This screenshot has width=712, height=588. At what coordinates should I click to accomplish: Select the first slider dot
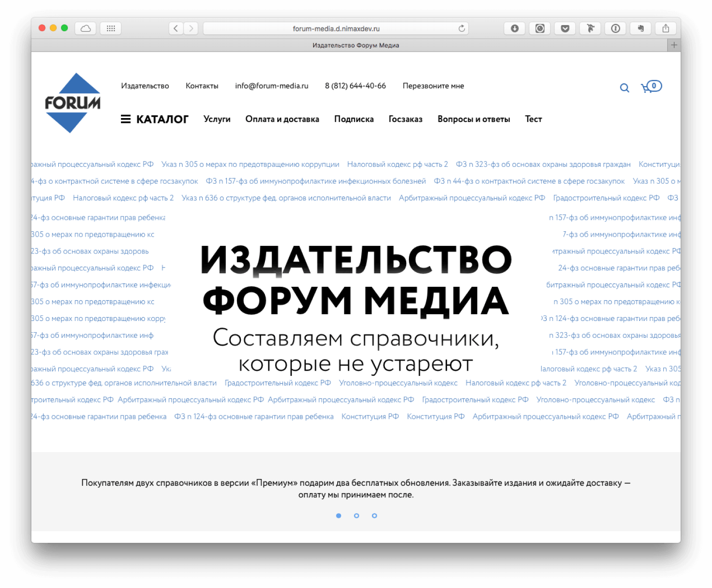pos(339,516)
